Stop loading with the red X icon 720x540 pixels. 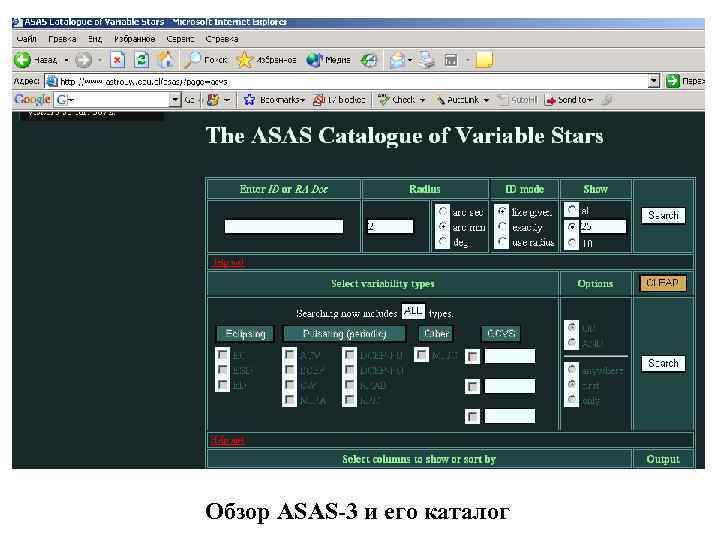(118, 60)
